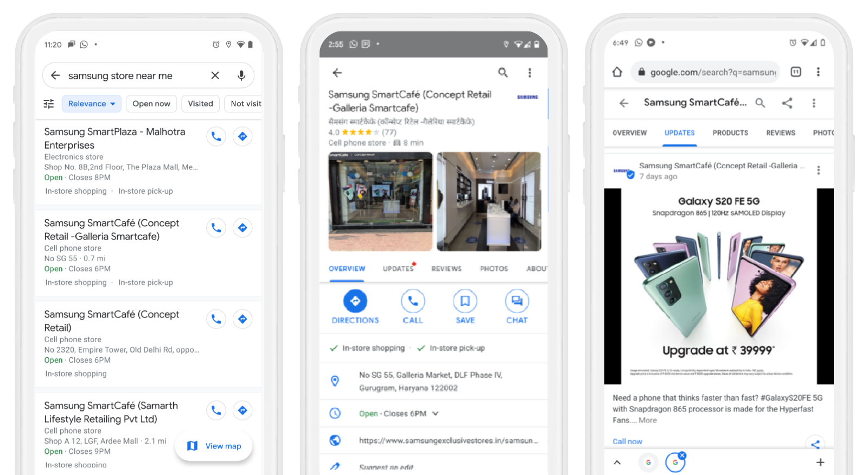Open the store interior photo
This screenshot has width=868, height=475.
[x=489, y=201]
